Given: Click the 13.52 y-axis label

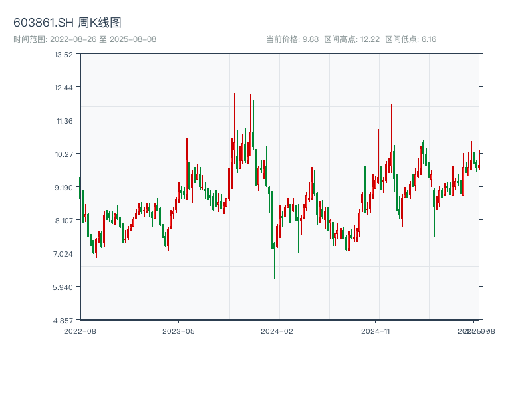Looking at the screenshot, I should click(64, 55).
